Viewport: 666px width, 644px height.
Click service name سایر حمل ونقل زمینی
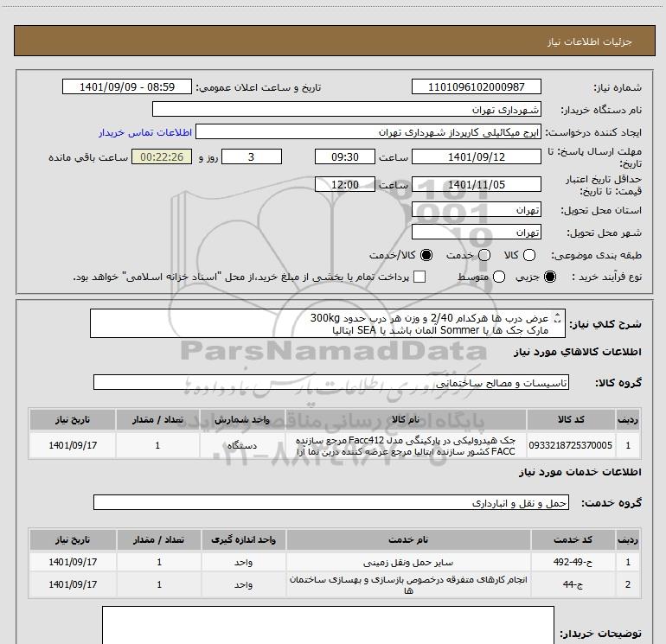coord(408,562)
